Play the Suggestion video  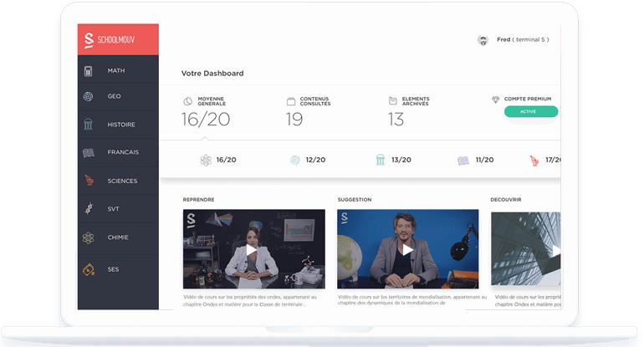407,249
